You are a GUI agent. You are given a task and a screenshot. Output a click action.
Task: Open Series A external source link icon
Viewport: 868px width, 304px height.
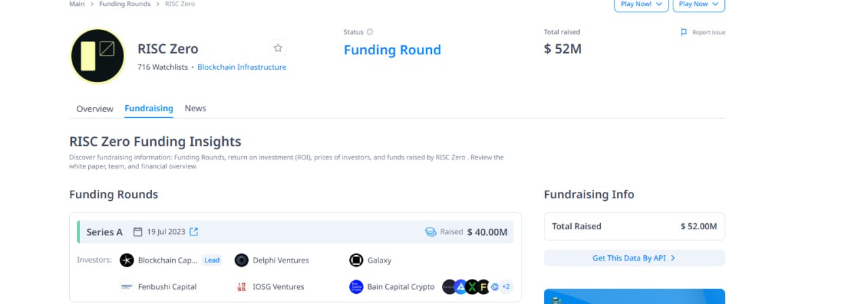[x=194, y=232]
